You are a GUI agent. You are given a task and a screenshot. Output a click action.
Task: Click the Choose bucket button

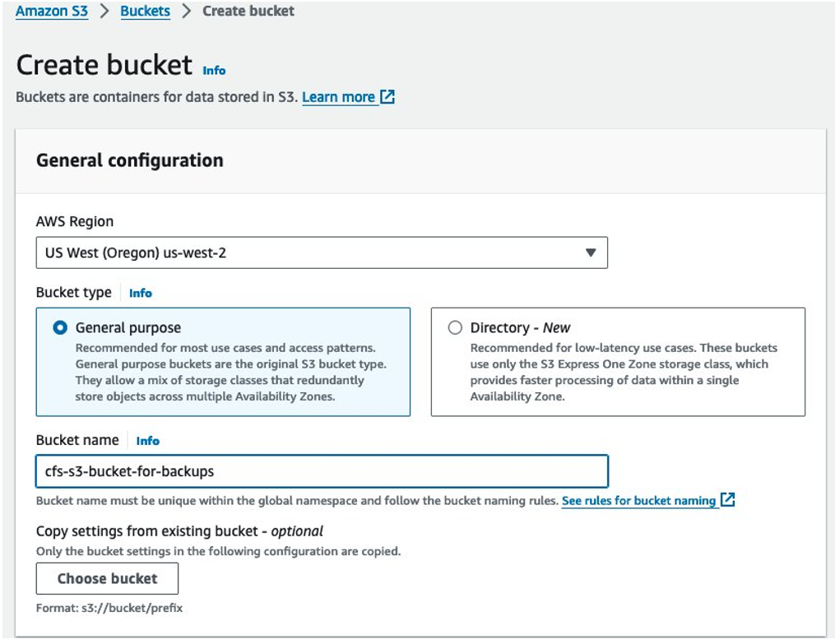pos(107,578)
